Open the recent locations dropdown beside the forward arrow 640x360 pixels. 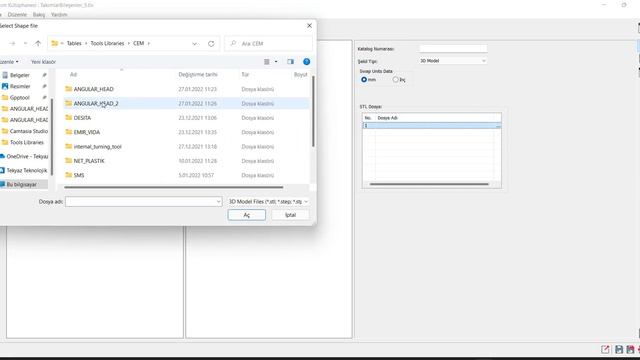(x=25, y=43)
